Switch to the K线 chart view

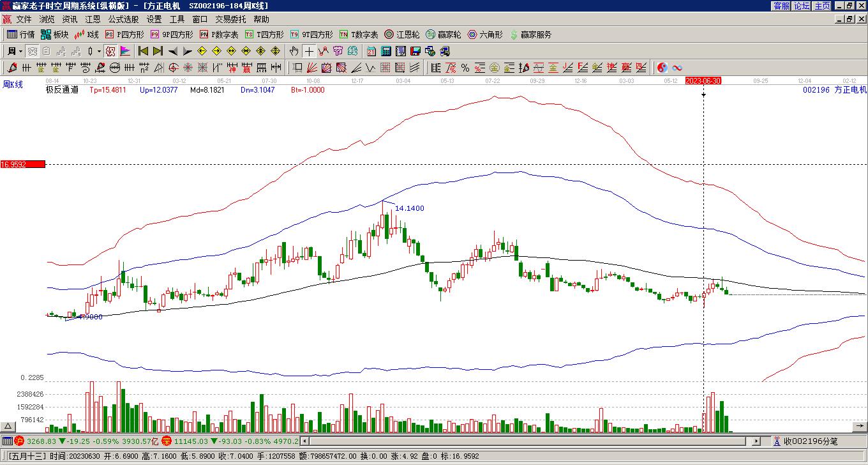coord(86,34)
